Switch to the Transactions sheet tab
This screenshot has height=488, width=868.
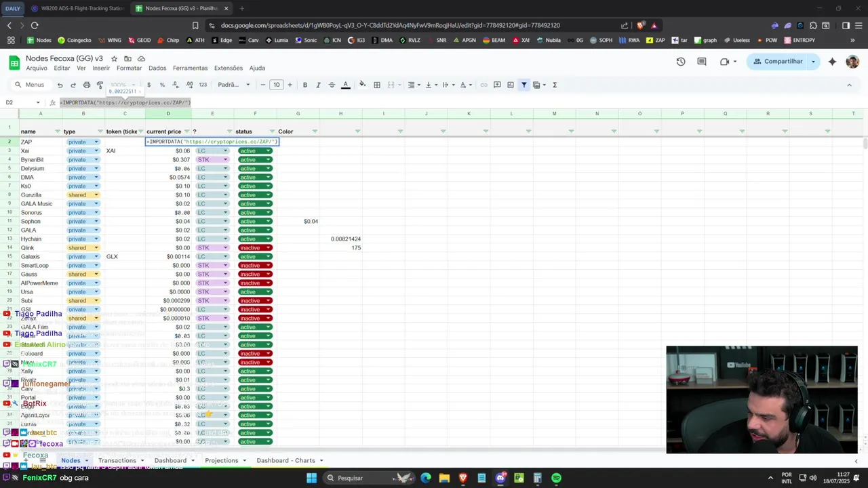coord(117,461)
